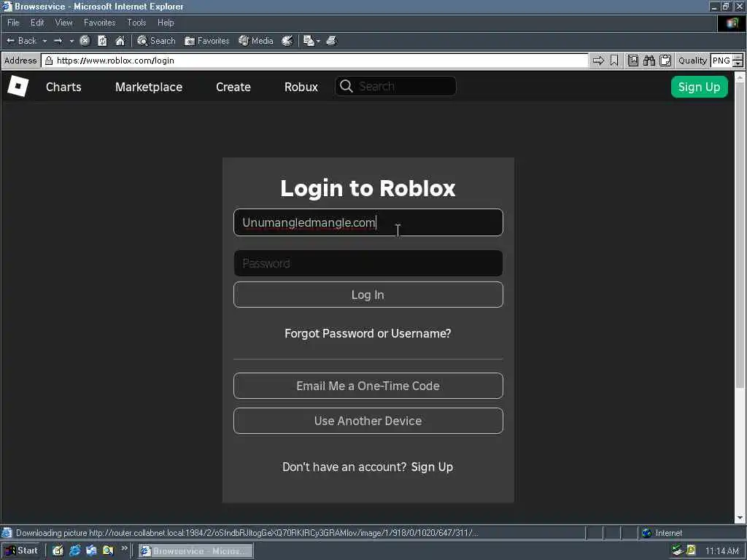Click the 11:14 AM system clock
The image size is (747, 560).
pyautogui.click(x=721, y=551)
